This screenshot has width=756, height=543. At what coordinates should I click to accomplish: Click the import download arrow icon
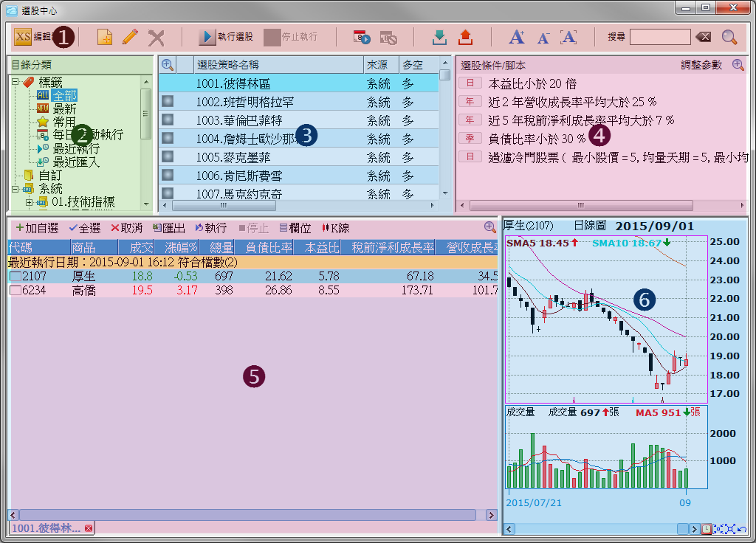click(x=440, y=38)
